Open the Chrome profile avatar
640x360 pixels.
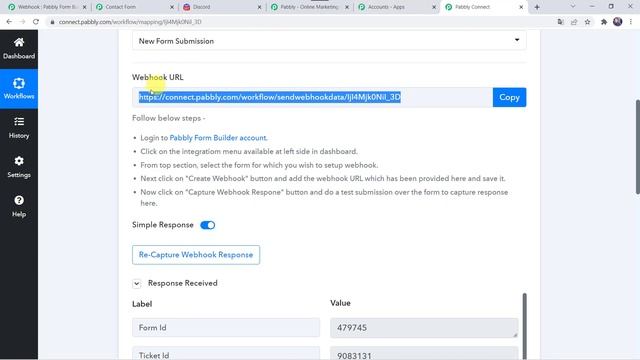tap(618, 22)
